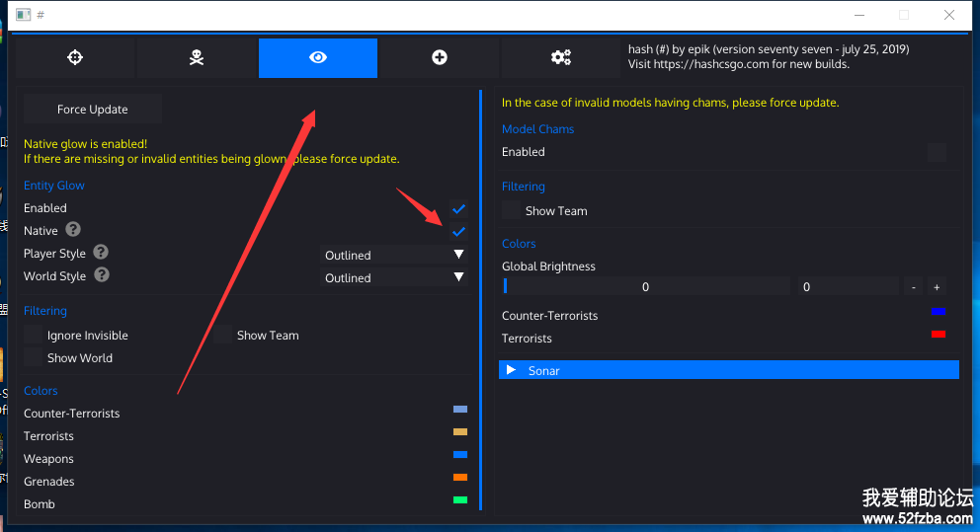The width and height of the screenshot is (980, 532).
Task: Expand the Sonar section
Action: (x=728, y=370)
